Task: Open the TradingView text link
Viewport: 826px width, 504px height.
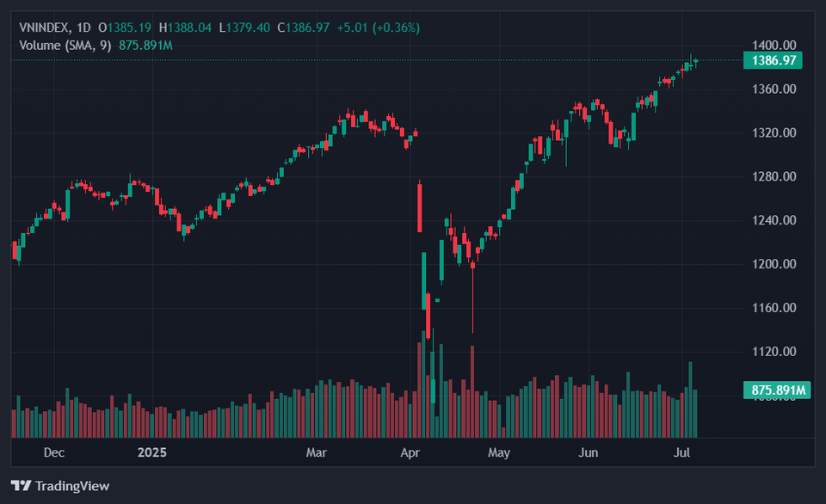Action: [72, 486]
